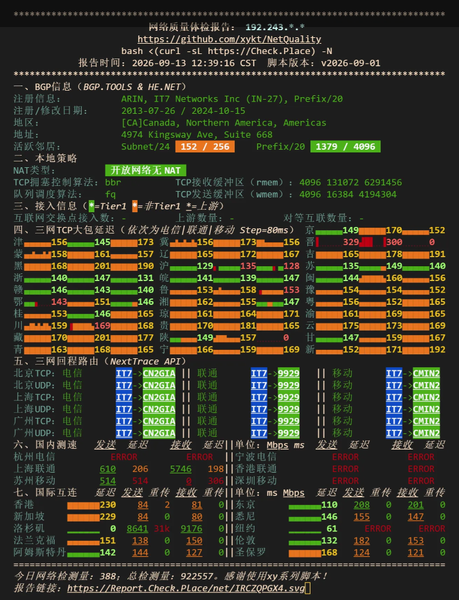Click 香港 latency value 230
Viewport: 459px width, 600px height.
[108, 505]
